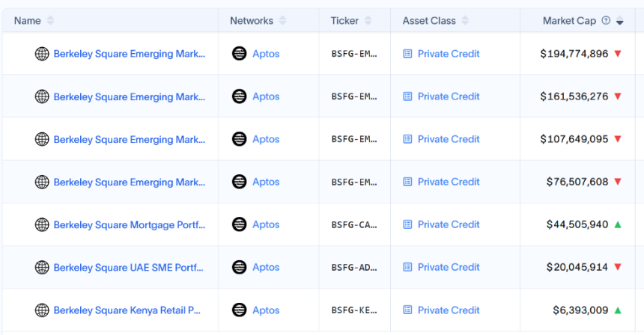
Task: Sort by the Asset Class column arrows
Action: coord(465,21)
